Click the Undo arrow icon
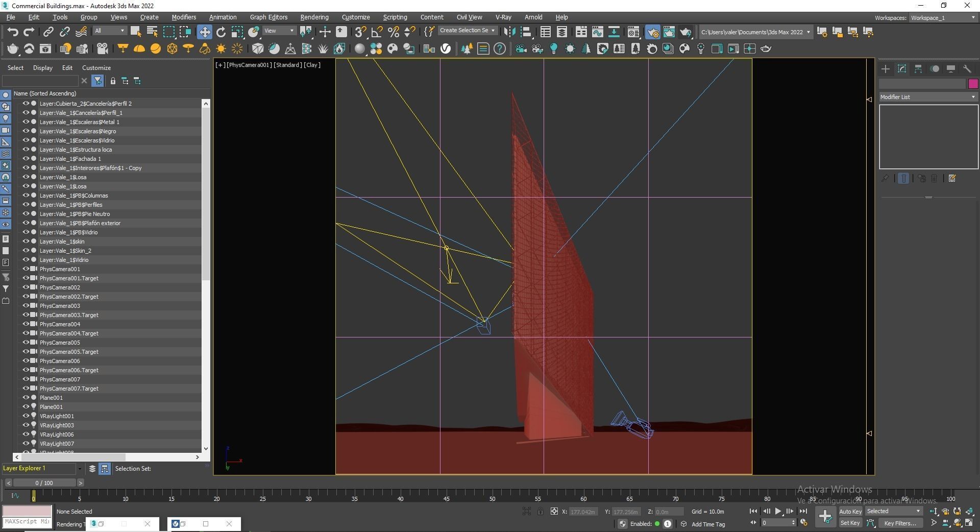The height and width of the screenshot is (532, 980). pos(13,32)
